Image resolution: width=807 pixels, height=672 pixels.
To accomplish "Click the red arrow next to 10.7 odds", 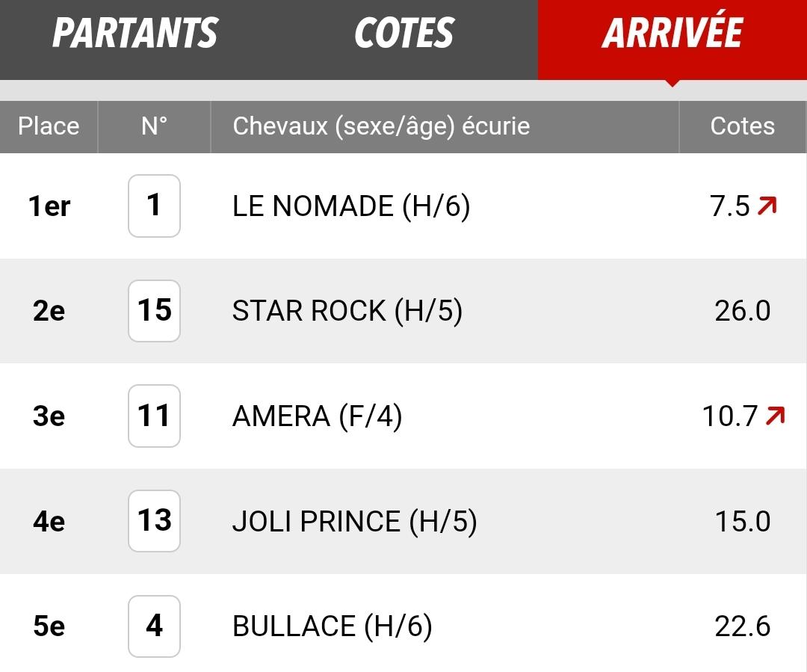I will (x=775, y=416).
